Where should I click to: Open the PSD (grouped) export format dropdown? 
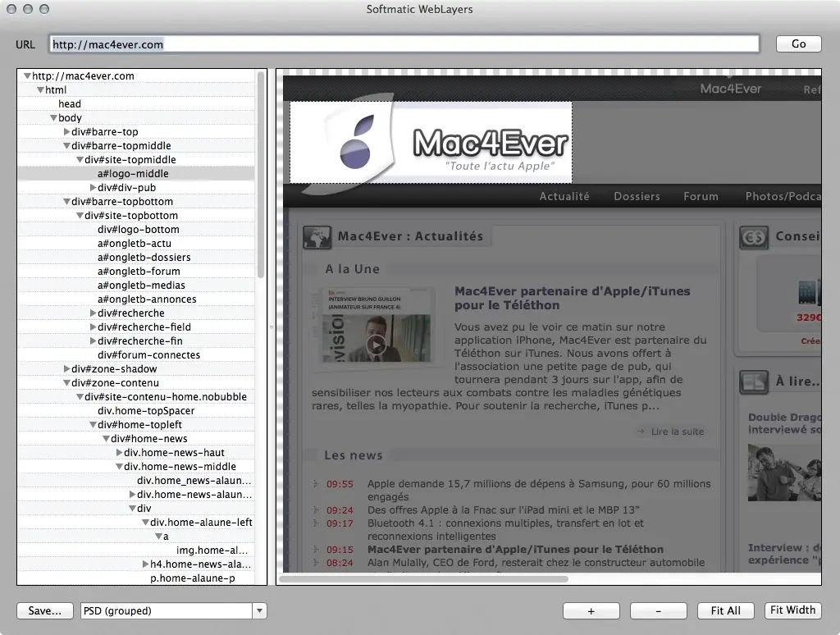click(259, 610)
